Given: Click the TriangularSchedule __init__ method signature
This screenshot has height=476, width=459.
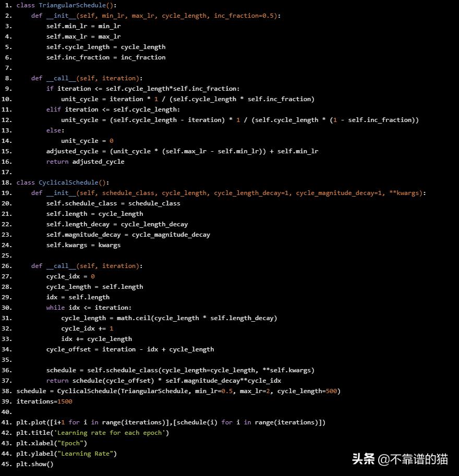Looking at the screenshot, I should click(155, 16).
